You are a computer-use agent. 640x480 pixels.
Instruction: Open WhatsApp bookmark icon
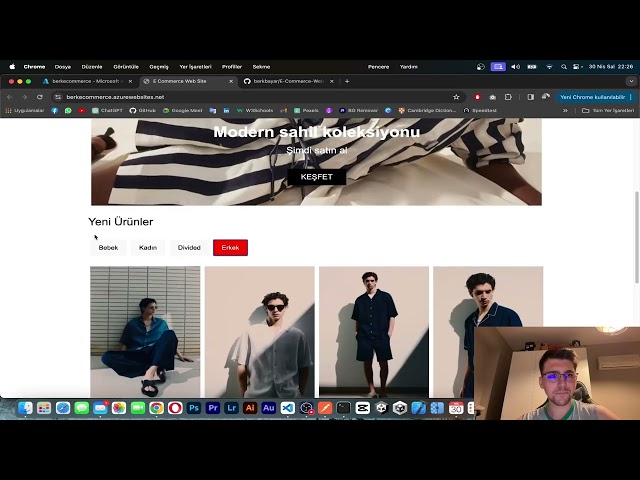coord(68,110)
